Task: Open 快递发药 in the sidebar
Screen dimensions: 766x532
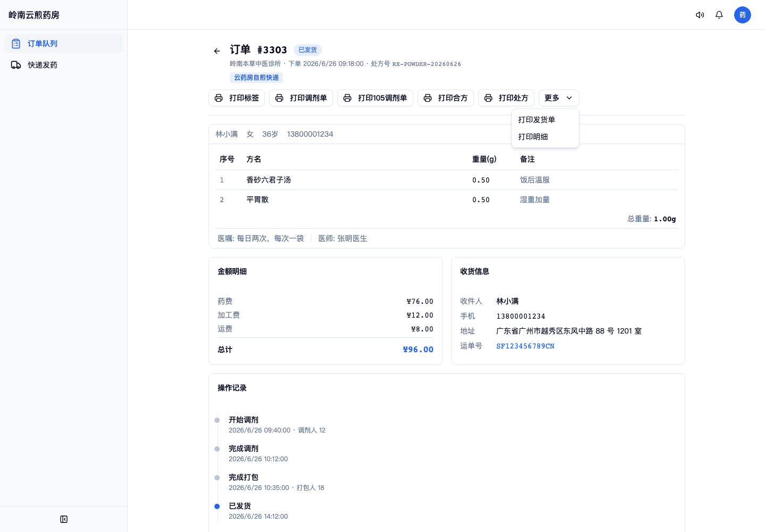Action: (x=63, y=65)
